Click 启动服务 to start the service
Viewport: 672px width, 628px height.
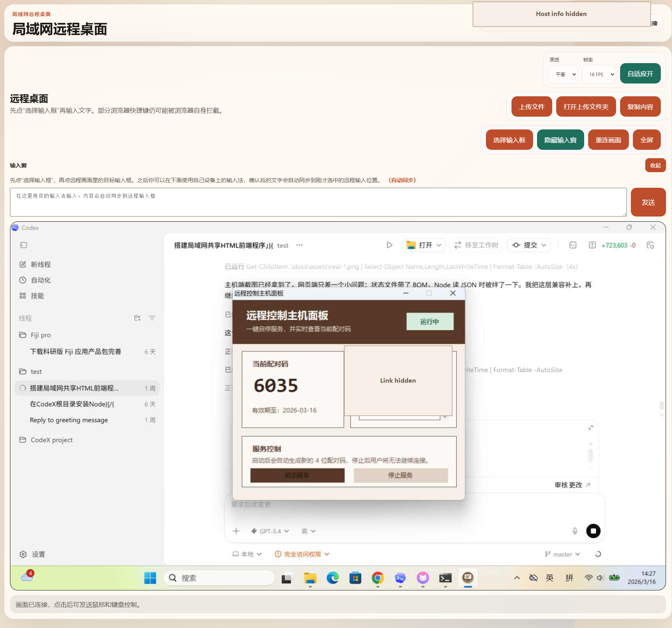tap(297, 475)
